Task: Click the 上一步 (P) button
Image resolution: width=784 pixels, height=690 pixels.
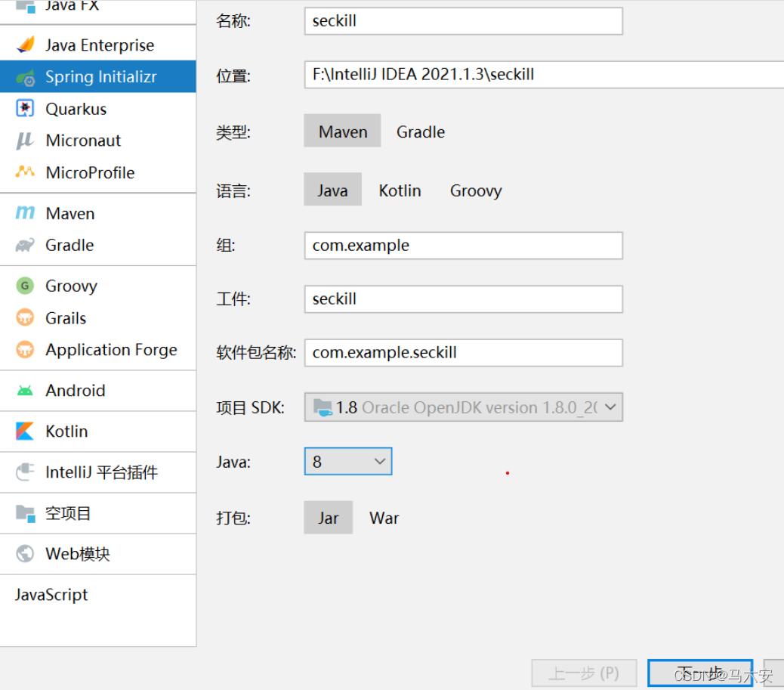Action: click(x=584, y=673)
